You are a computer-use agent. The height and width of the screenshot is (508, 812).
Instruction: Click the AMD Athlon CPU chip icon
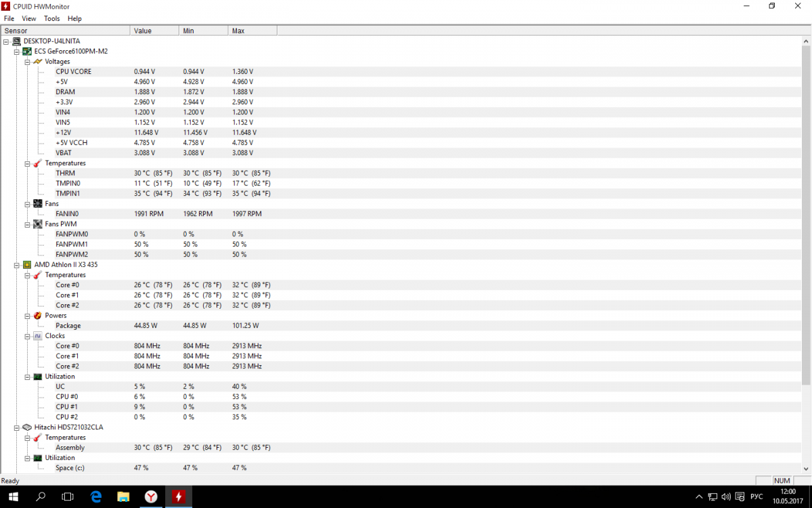(27, 265)
